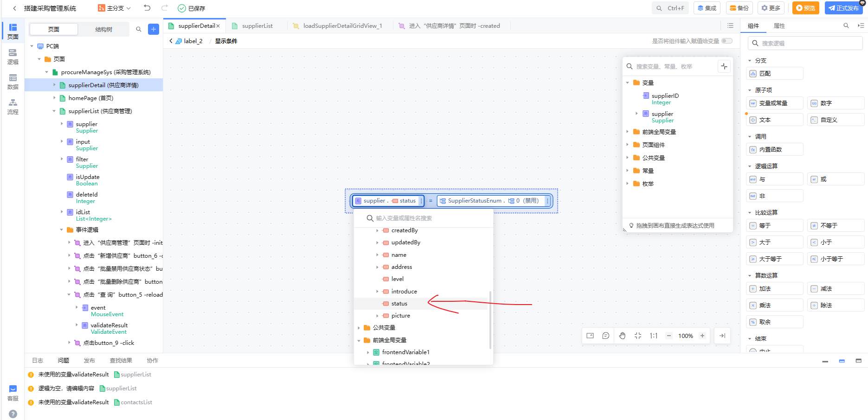Click the 集成 button
This screenshot has height=420, width=868.
707,8
